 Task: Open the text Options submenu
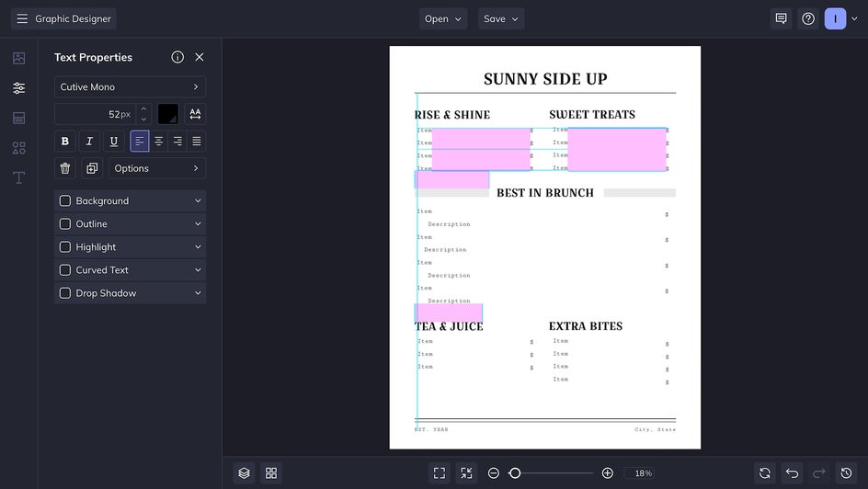[x=157, y=168]
